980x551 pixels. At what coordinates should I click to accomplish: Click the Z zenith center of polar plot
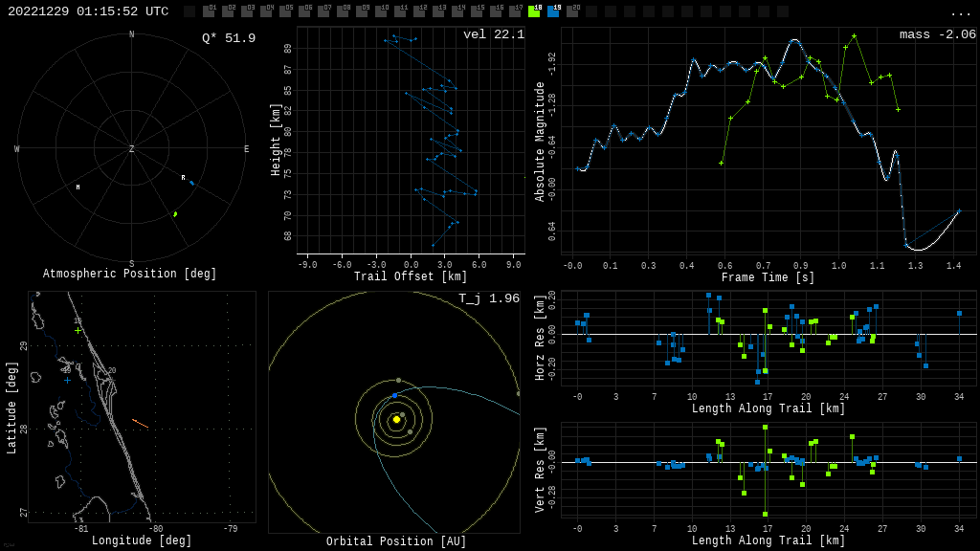132,149
